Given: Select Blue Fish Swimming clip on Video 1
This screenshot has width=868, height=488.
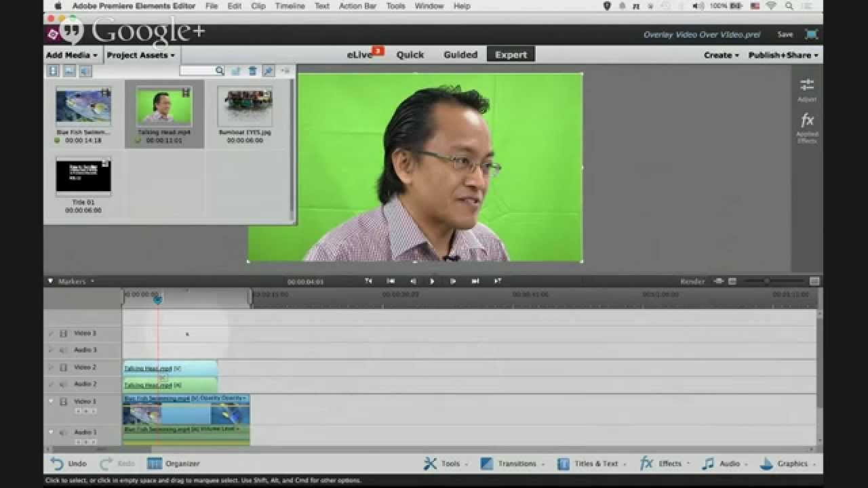Looking at the screenshot, I should [186, 409].
